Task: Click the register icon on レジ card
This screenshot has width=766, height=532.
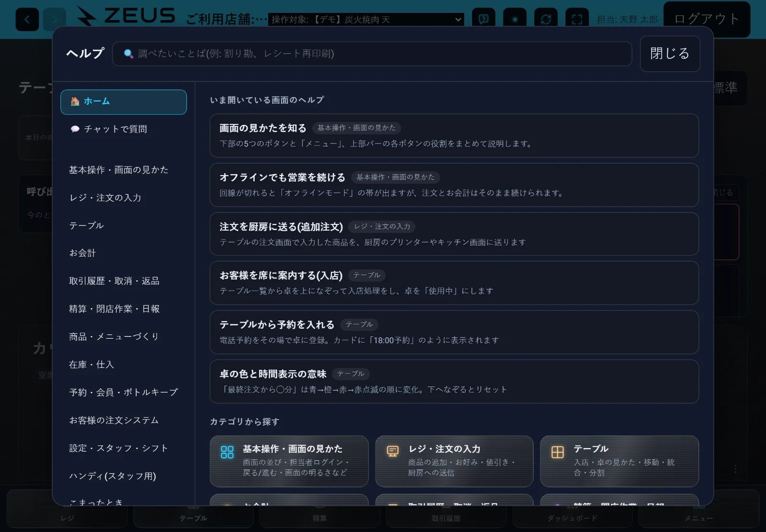Action: (x=393, y=451)
